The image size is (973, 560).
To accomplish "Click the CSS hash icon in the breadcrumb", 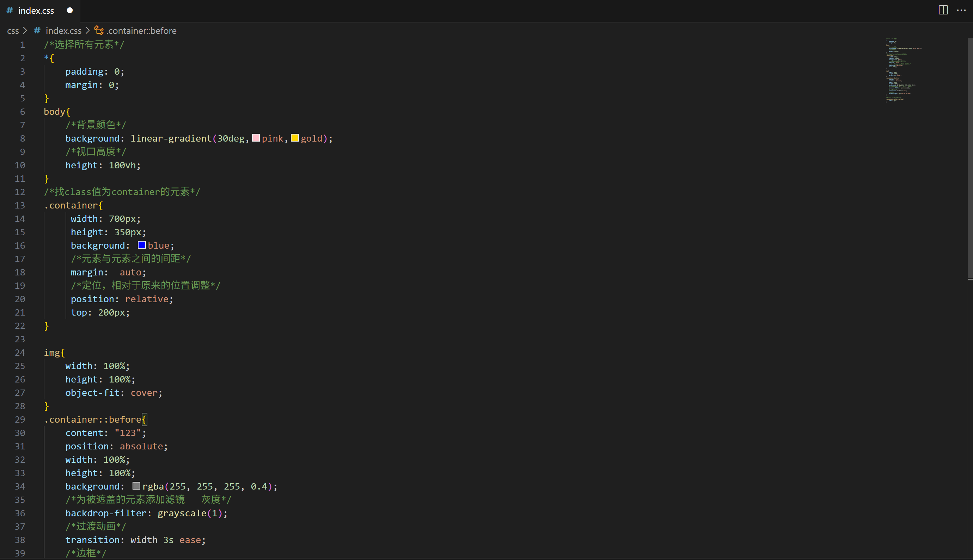I will pyautogui.click(x=37, y=30).
